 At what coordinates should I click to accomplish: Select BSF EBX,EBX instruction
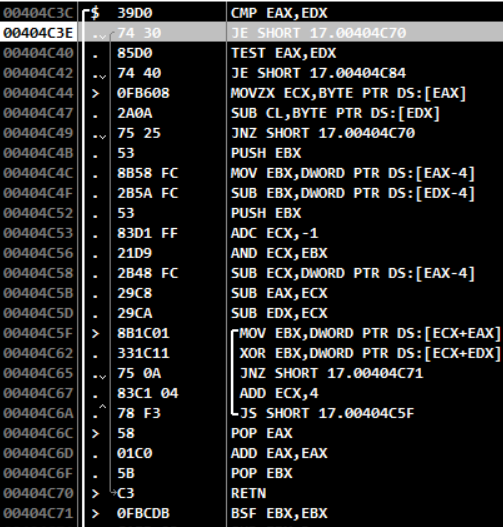point(279,513)
